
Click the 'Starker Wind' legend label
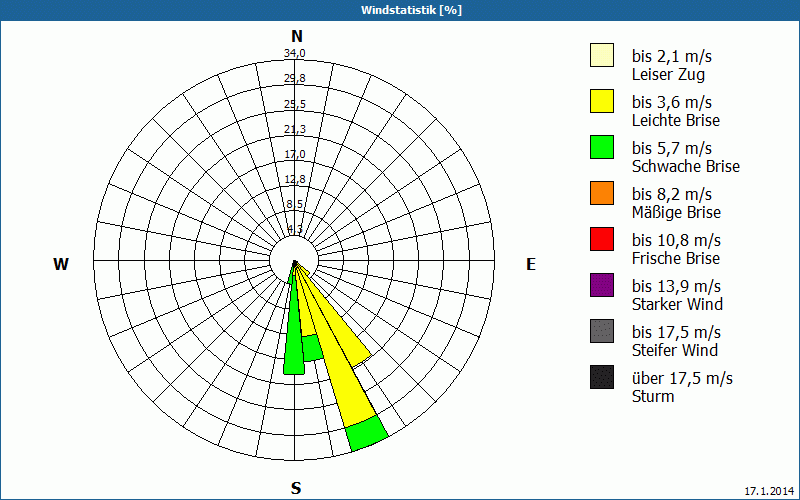[x=678, y=304]
